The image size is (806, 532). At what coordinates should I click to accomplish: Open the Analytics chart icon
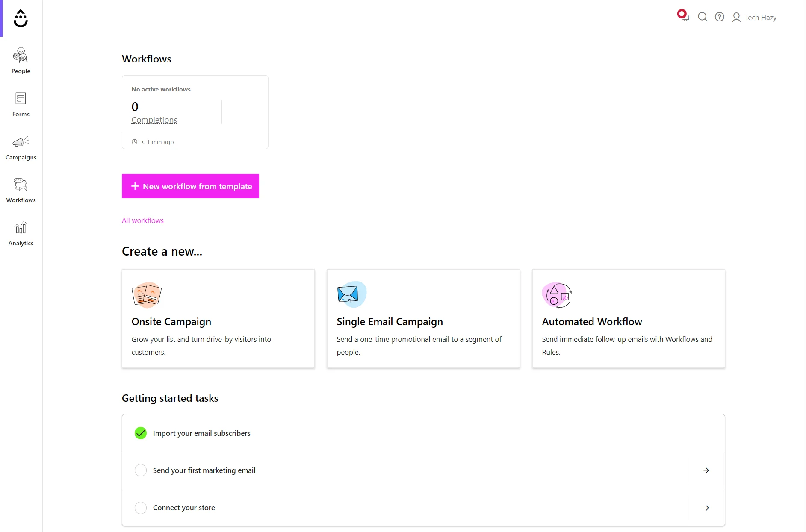[x=21, y=227]
